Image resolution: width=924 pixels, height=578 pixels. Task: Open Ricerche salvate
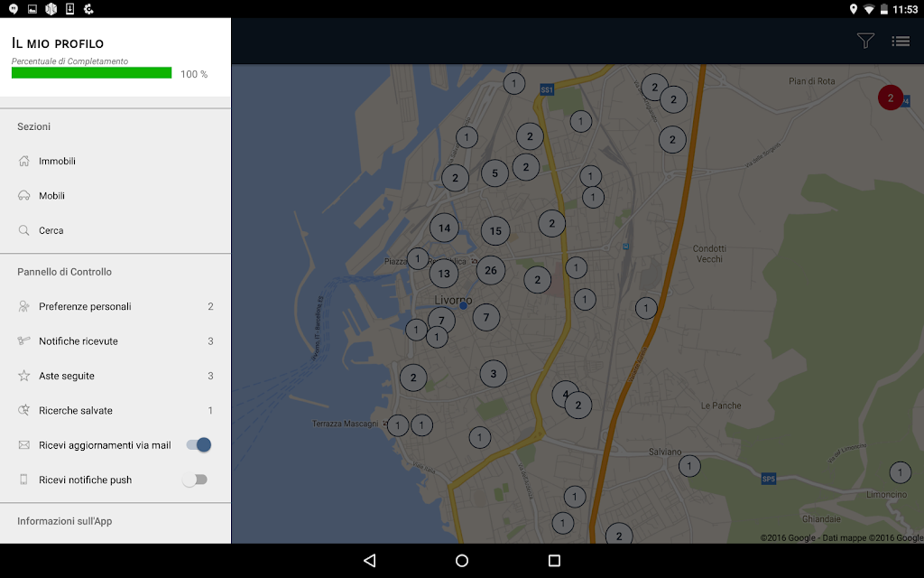pyautogui.click(x=115, y=410)
